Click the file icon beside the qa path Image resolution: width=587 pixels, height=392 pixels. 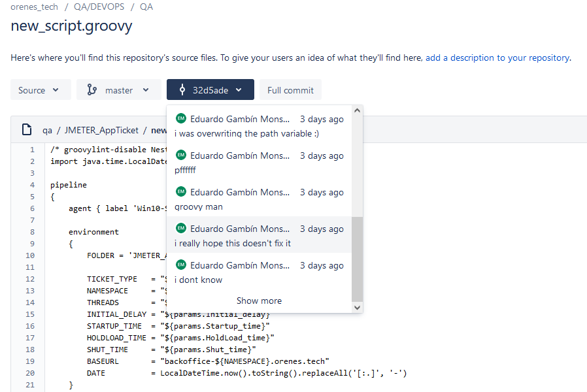27,129
